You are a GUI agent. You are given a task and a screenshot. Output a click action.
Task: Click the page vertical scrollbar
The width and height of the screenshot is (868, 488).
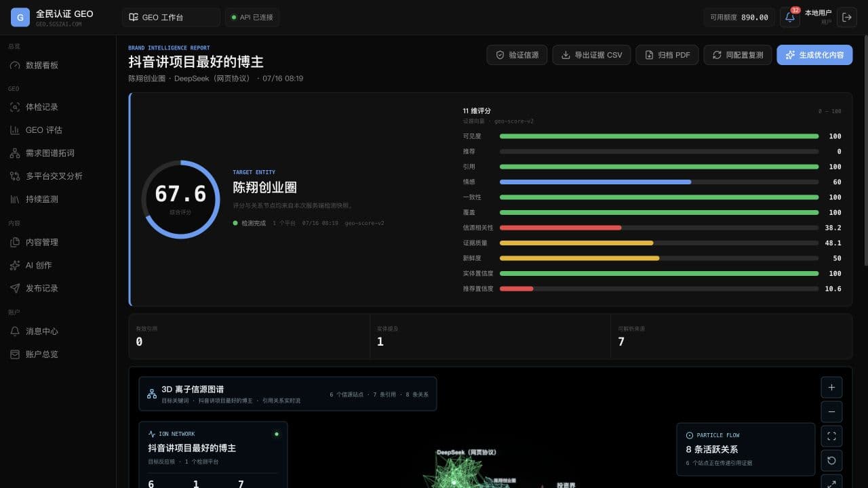865,150
